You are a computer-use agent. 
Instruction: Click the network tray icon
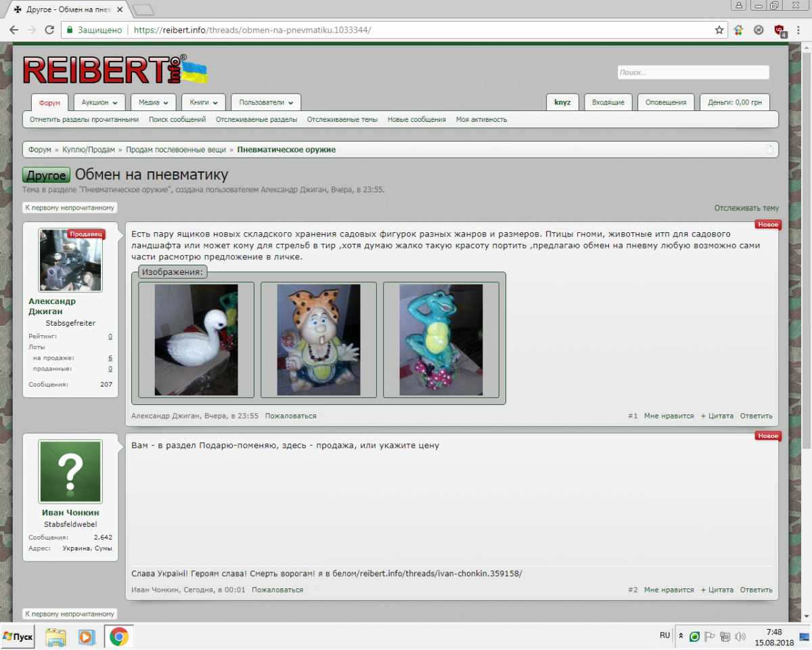(x=725, y=636)
